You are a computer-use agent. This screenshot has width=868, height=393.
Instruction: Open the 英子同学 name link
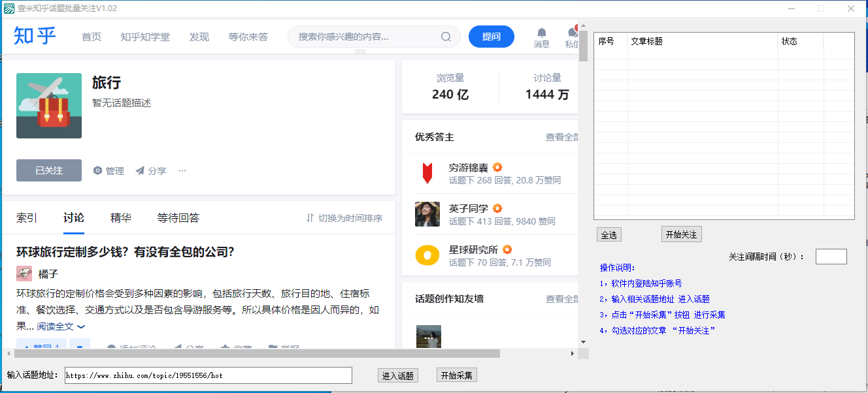pos(469,209)
